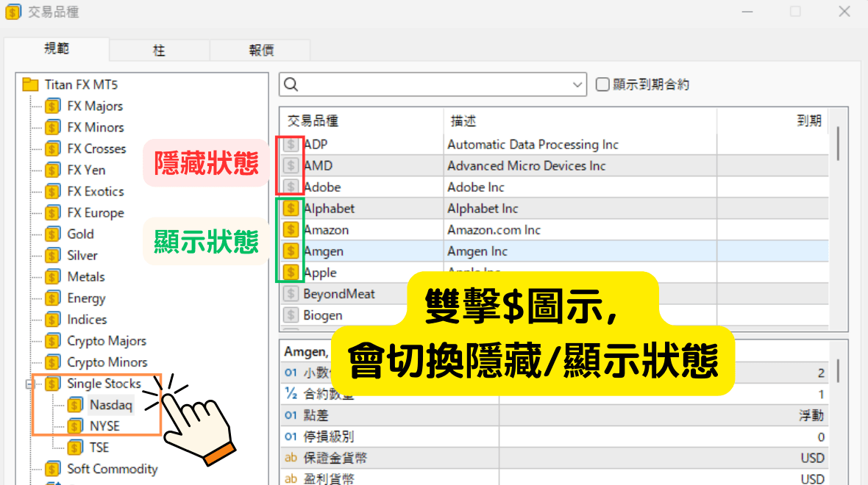Open the symbol search dropdown arrow
The width and height of the screenshot is (868, 485).
point(577,85)
